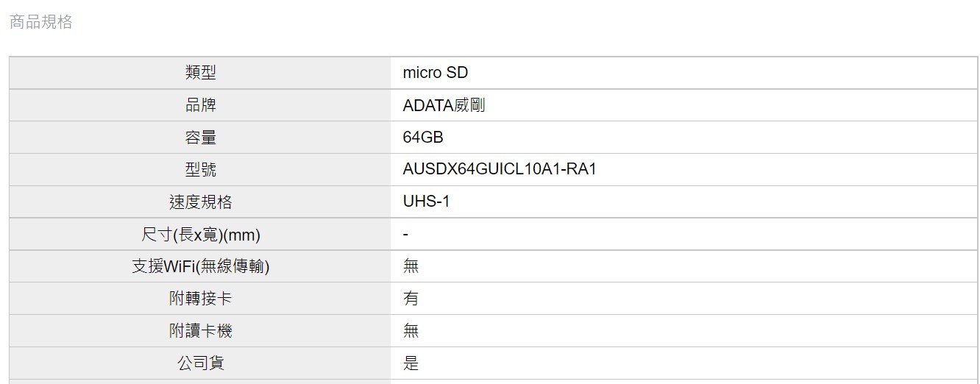Viewport: 980px width, 384px height.
Task: Click model number AUSDX64GUICL10A1-RA1
Action: [x=500, y=169]
